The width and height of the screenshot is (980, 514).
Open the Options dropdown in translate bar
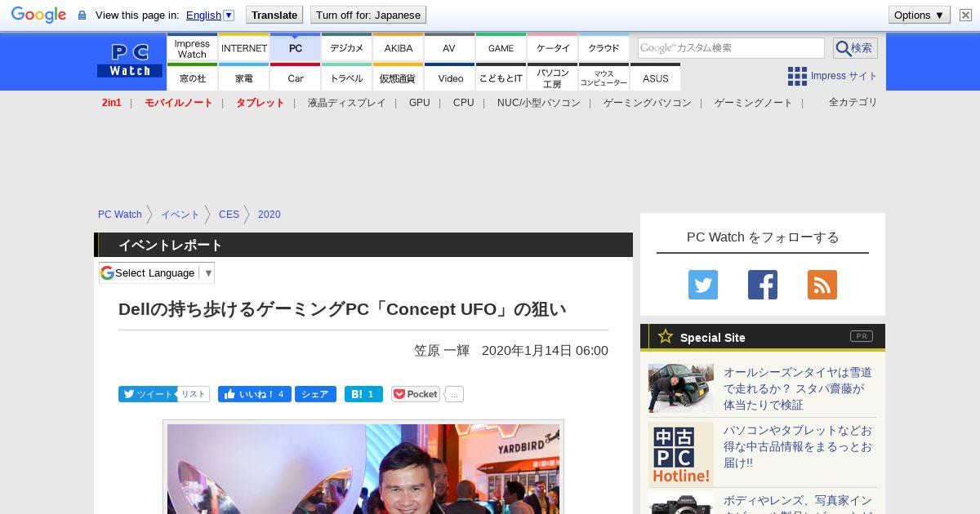pyautogui.click(x=919, y=15)
